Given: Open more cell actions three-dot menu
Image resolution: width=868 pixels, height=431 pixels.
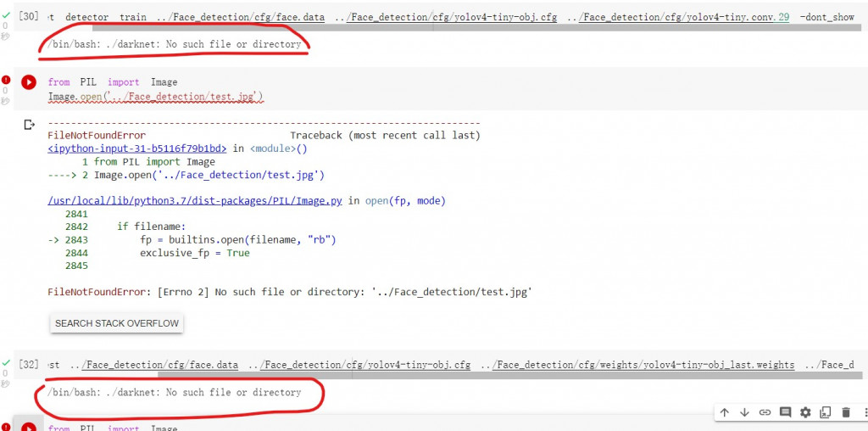Looking at the screenshot, I should pyautogui.click(x=865, y=412).
